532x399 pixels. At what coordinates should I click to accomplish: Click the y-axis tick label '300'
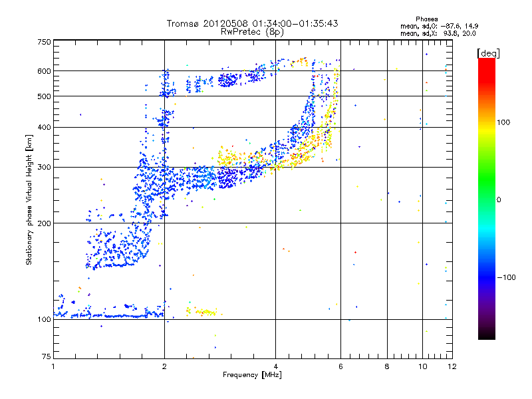(x=44, y=167)
